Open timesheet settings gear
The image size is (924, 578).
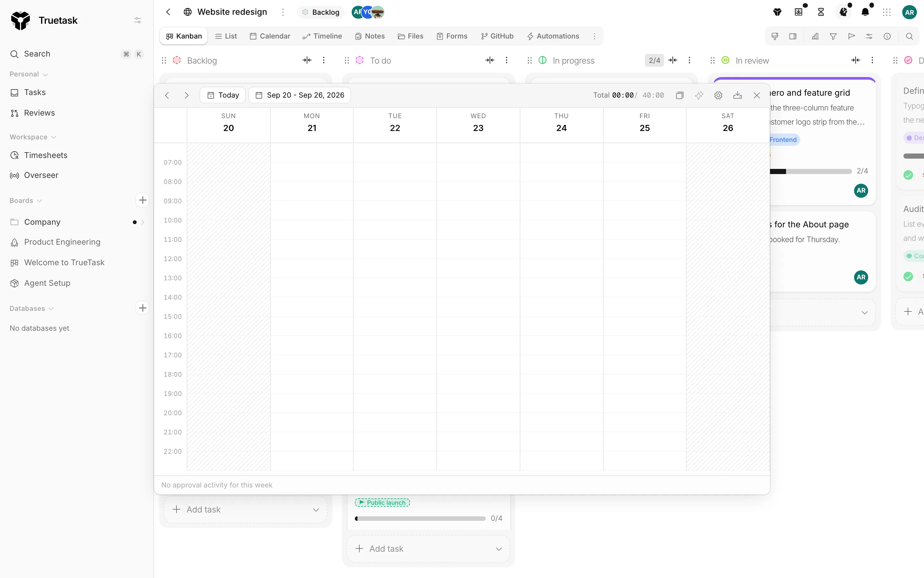click(718, 95)
